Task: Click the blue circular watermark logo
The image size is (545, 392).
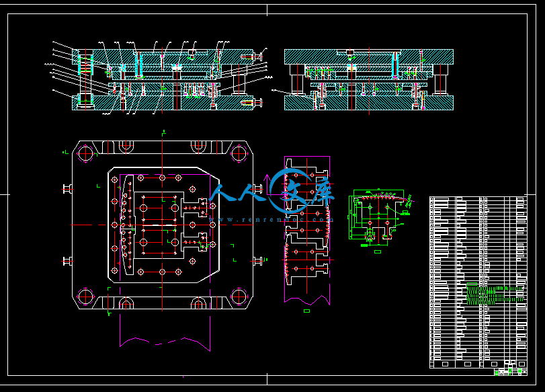Action: (284, 190)
